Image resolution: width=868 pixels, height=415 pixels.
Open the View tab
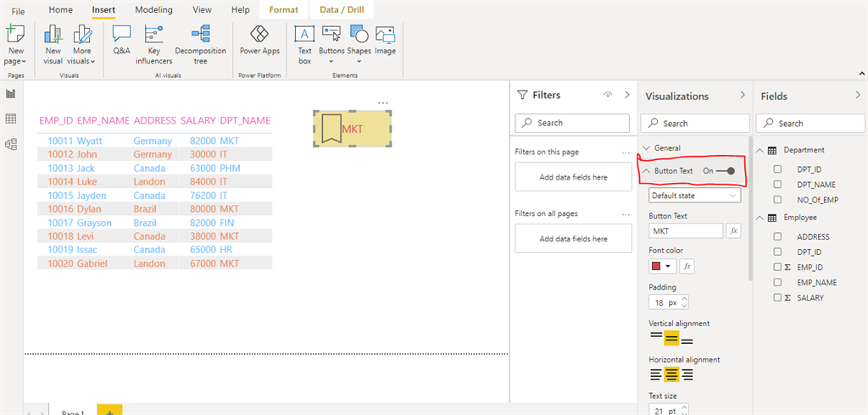click(x=202, y=10)
